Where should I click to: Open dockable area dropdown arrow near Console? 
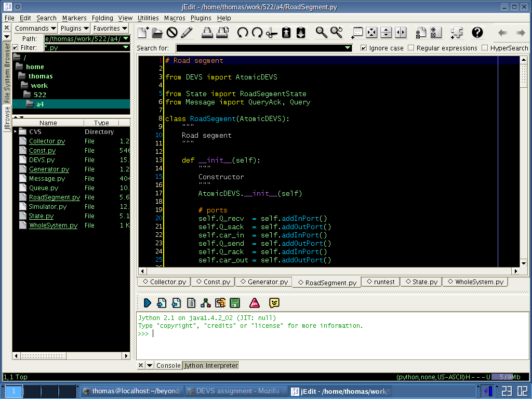(x=149, y=365)
